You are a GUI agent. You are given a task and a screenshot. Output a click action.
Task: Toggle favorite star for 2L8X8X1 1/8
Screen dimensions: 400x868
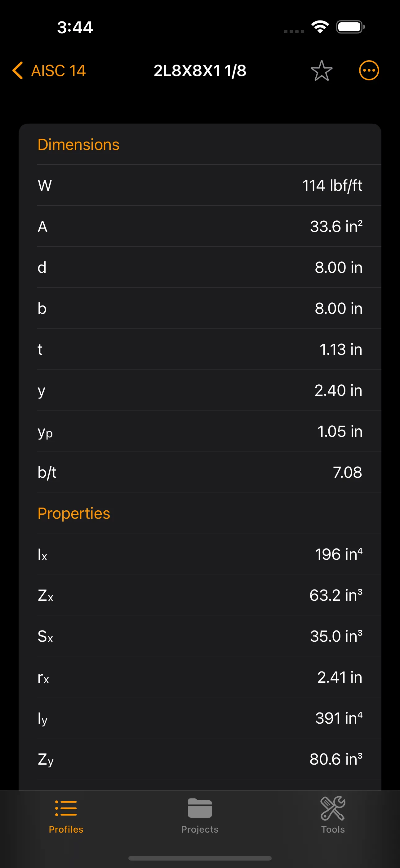(x=321, y=70)
